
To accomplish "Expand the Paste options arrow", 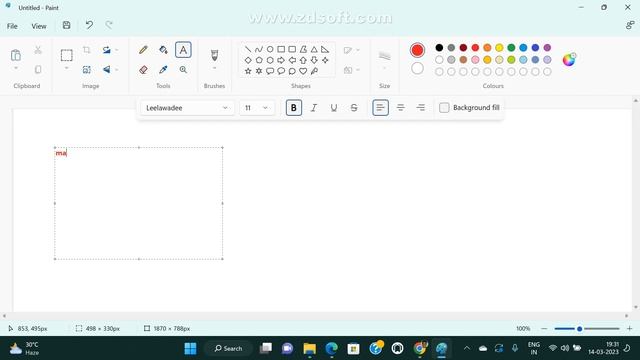I will point(16,68).
